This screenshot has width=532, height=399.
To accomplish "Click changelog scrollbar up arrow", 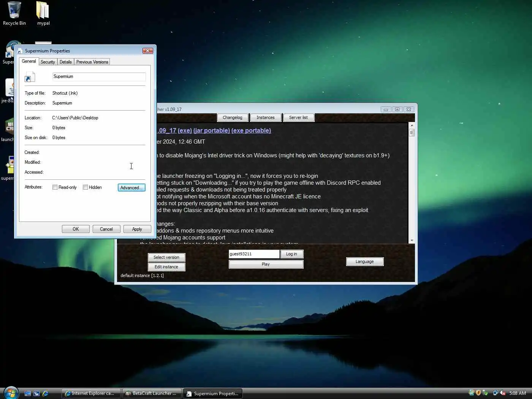I will coord(412,125).
